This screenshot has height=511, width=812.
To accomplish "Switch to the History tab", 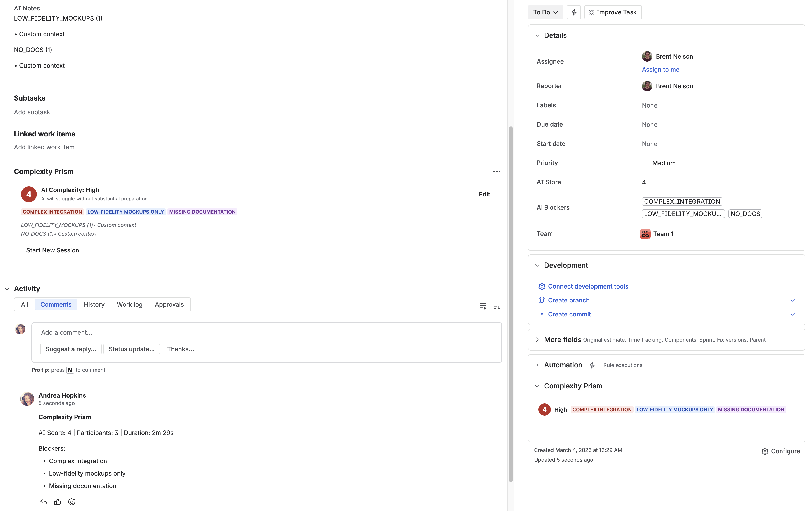I will click(94, 304).
